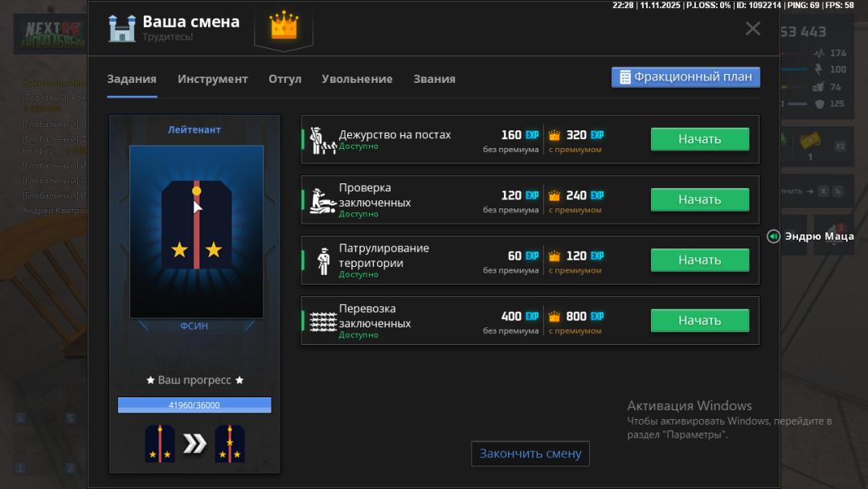Click the speaker icon next to Эндрю Маца
This screenshot has height=489, width=868.
click(773, 236)
